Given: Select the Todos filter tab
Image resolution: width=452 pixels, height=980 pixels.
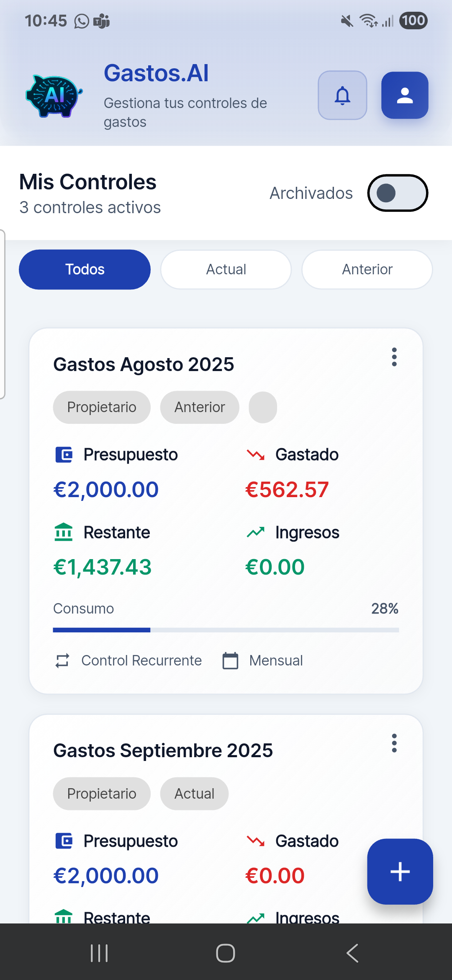Looking at the screenshot, I should click(85, 269).
